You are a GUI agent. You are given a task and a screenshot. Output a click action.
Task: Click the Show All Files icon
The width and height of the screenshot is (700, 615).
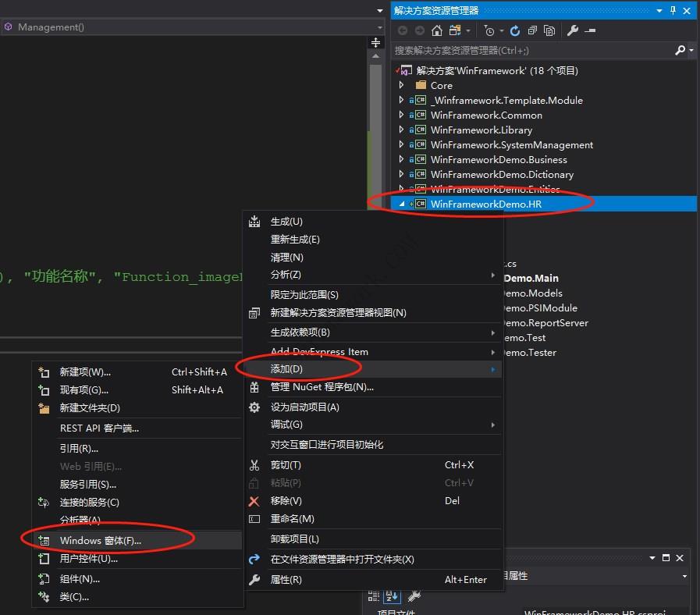pyautogui.click(x=549, y=30)
